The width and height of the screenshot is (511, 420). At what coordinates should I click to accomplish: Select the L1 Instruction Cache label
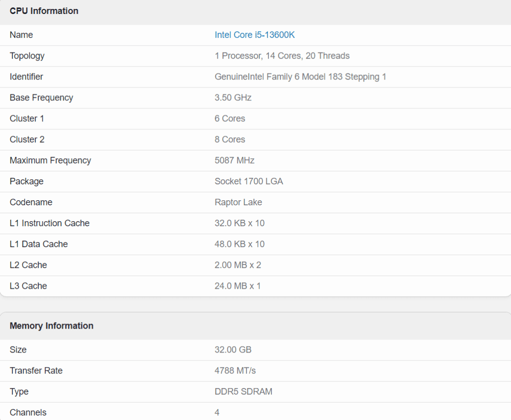point(49,224)
